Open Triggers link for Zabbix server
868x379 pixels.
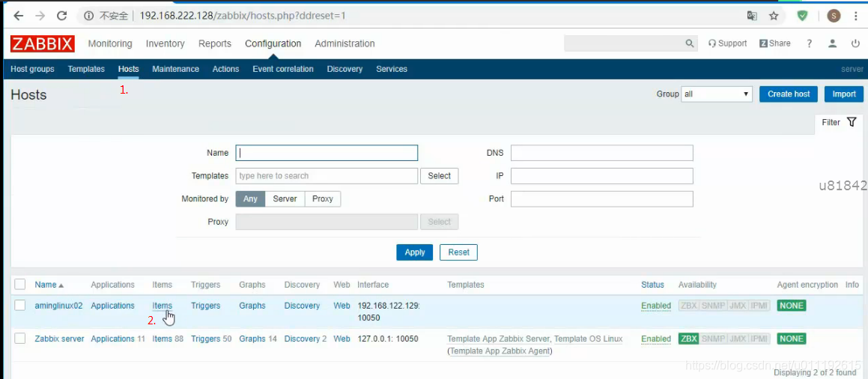tap(205, 339)
